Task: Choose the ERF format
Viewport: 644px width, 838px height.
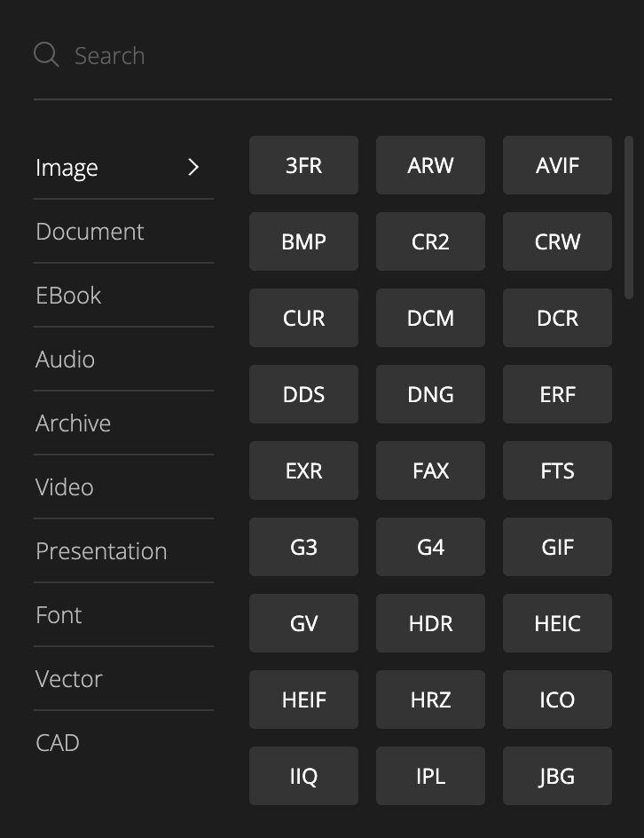Action: click(x=557, y=394)
